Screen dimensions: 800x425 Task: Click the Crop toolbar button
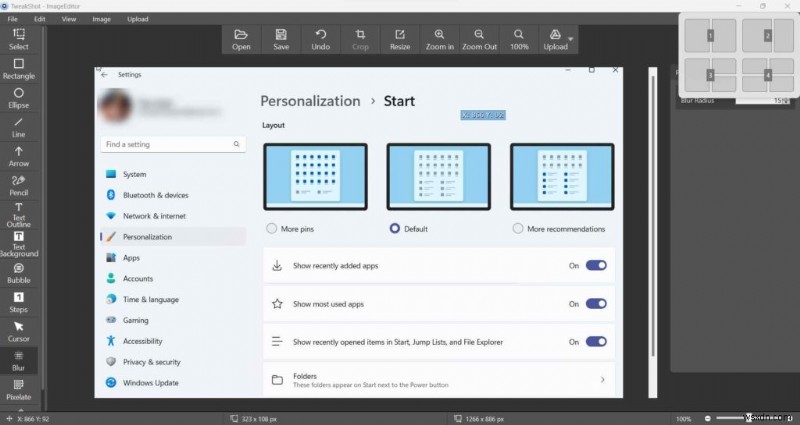360,40
